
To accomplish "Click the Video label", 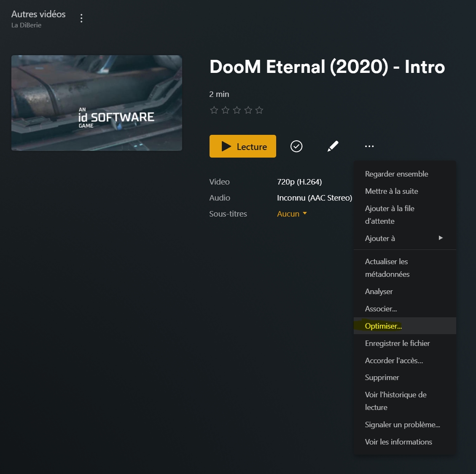I will tap(219, 182).
